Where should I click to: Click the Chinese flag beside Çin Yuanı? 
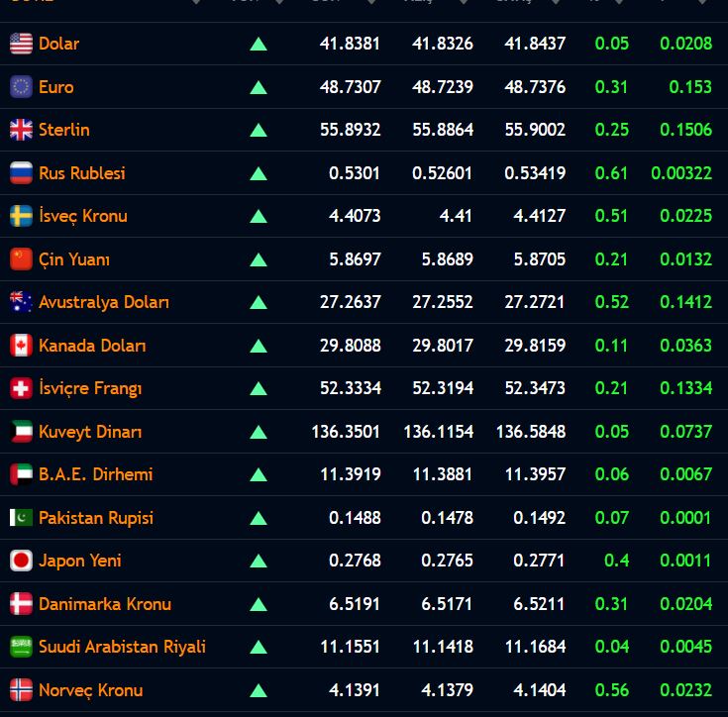tap(21, 259)
